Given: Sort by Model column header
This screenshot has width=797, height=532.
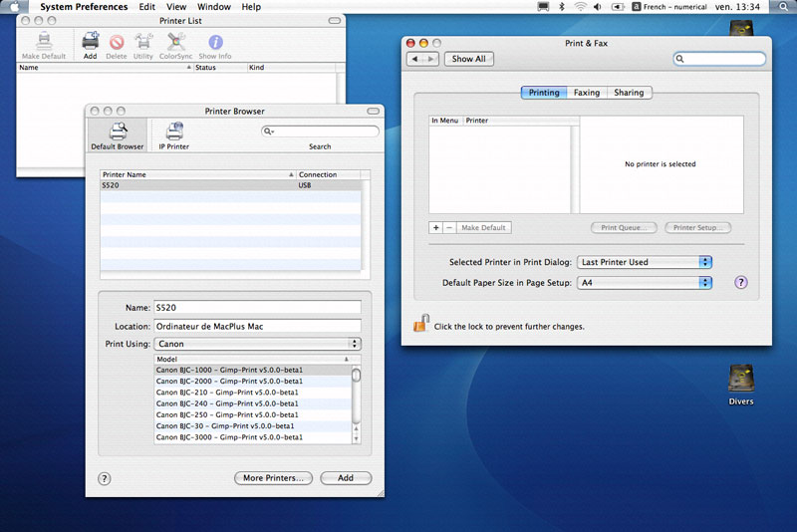Looking at the screenshot, I should coord(253,359).
